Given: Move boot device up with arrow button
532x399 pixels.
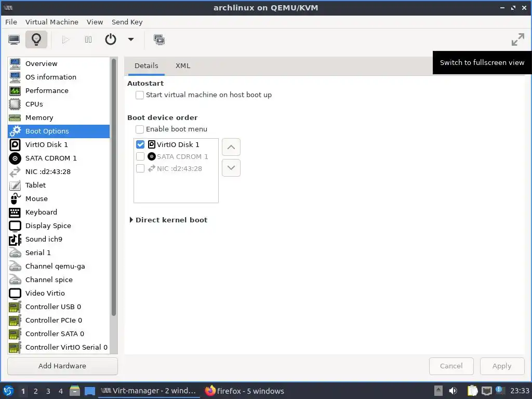Looking at the screenshot, I should (x=231, y=147).
